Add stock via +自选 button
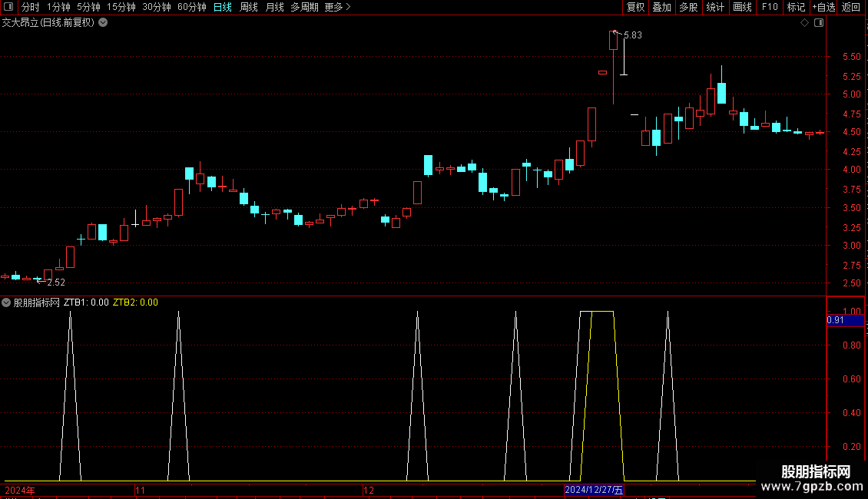 [823, 7]
